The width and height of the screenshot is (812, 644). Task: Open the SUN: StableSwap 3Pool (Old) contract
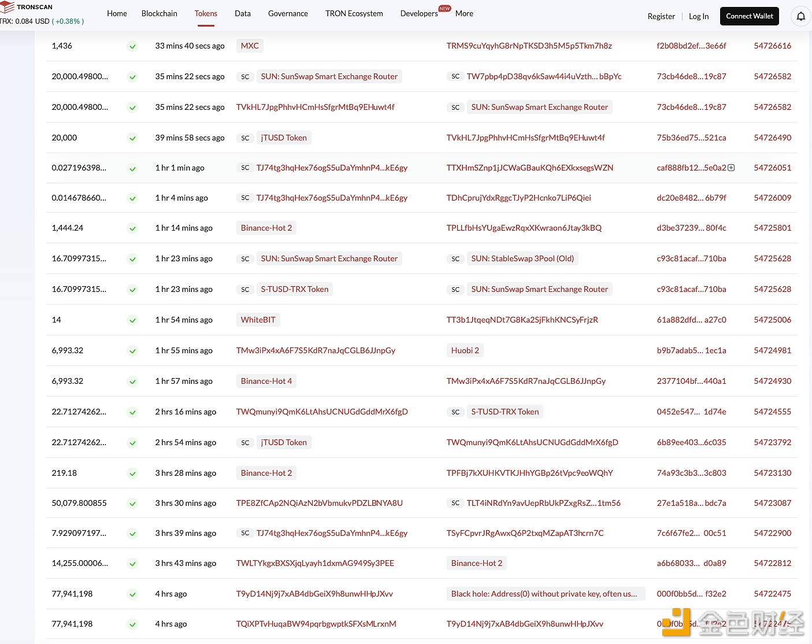522,258
